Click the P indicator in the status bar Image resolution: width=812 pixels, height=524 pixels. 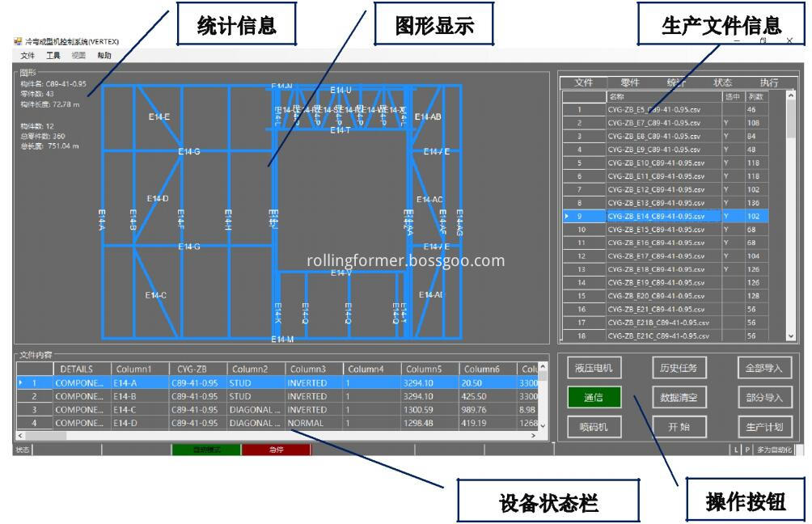pyautogui.click(x=746, y=450)
